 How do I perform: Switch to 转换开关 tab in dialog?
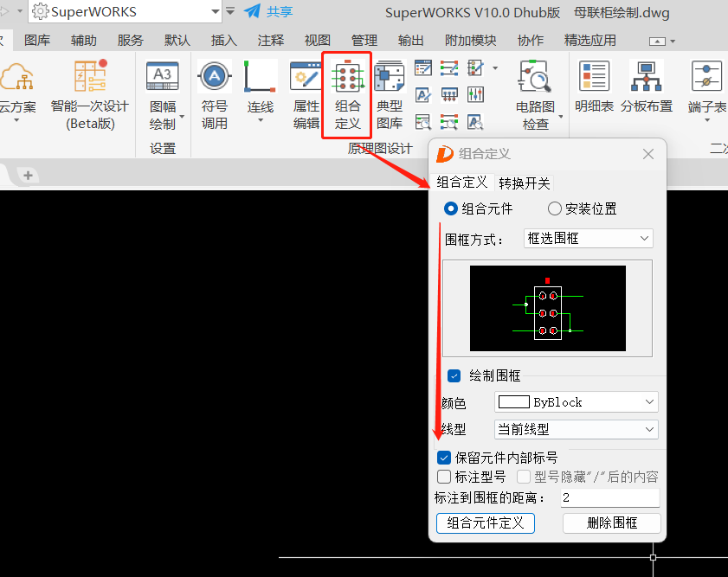[525, 183]
